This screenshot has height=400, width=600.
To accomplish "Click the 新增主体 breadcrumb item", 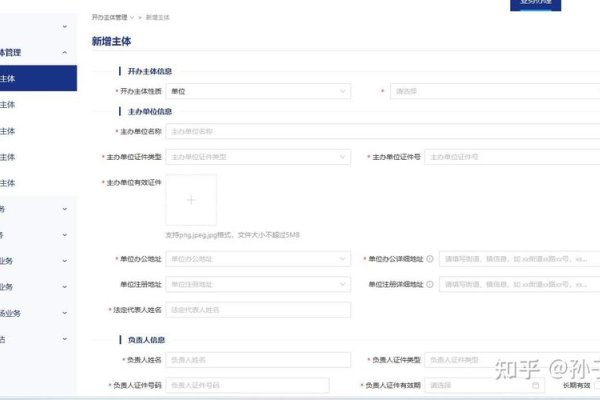I will [158, 18].
